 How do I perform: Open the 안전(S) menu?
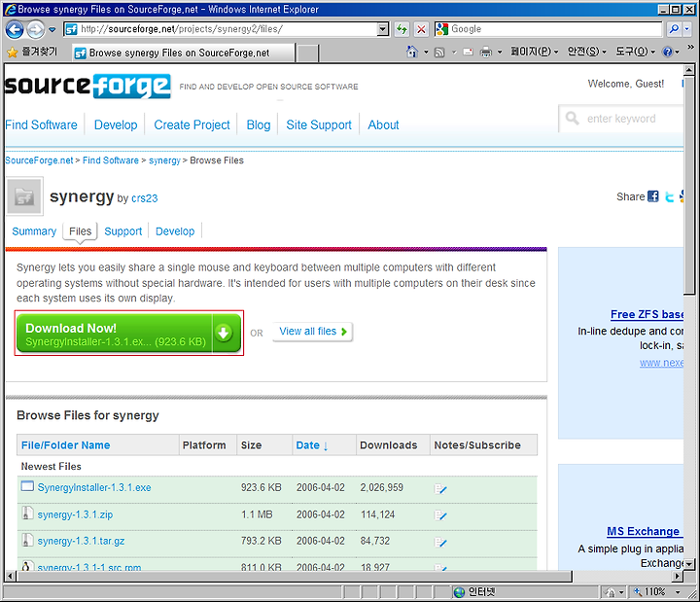pyautogui.click(x=586, y=52)
